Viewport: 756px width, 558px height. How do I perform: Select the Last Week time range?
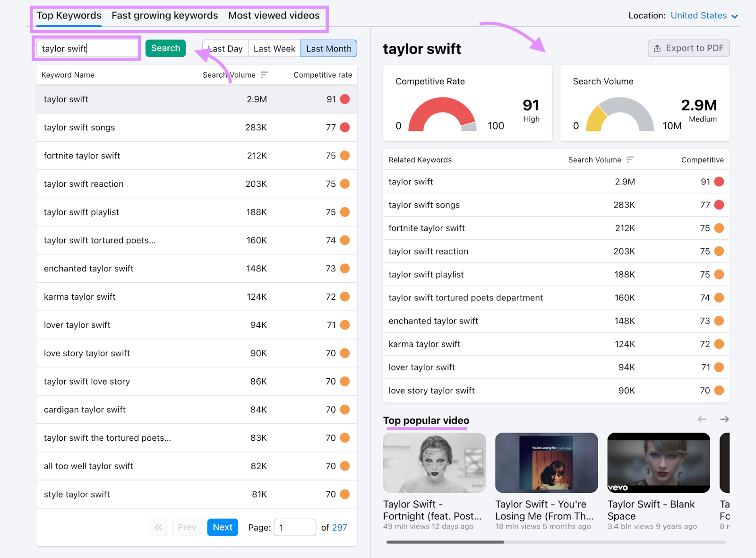coord(274,49)
